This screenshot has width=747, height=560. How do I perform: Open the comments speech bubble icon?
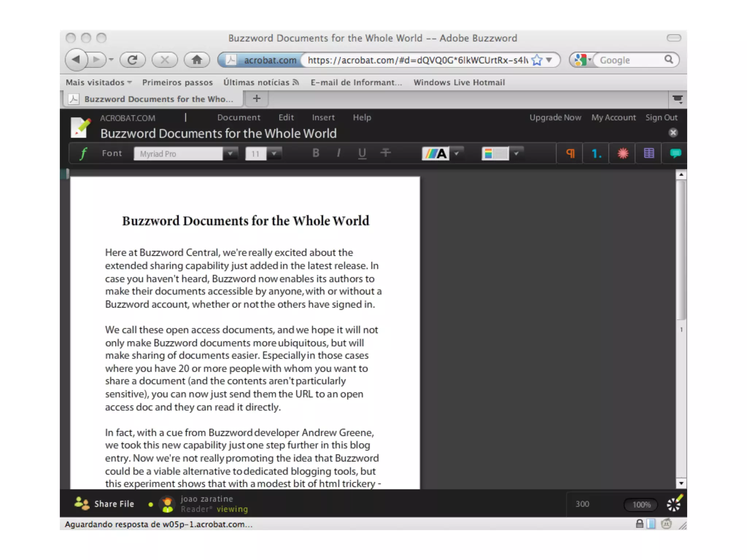click(x=675, y=153)
